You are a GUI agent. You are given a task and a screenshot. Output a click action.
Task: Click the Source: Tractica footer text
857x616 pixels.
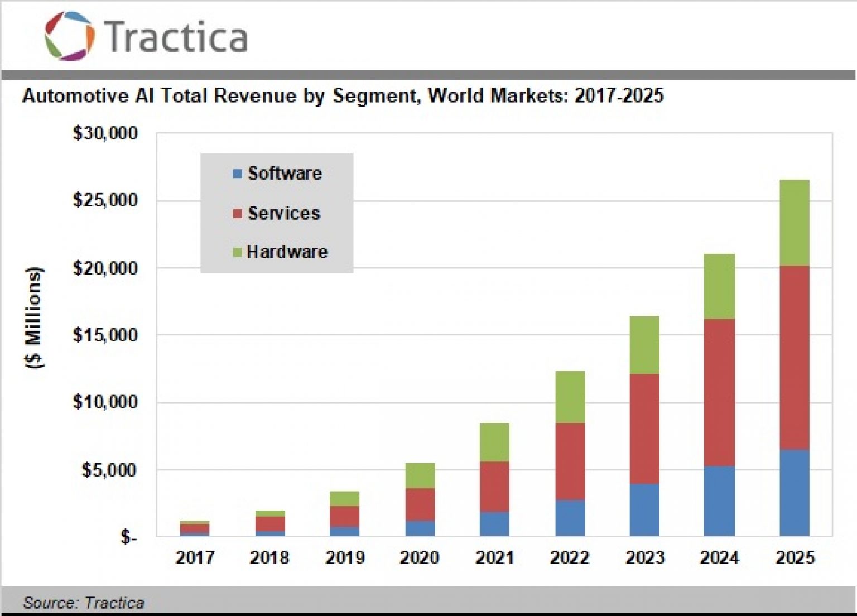coord(84,603)
